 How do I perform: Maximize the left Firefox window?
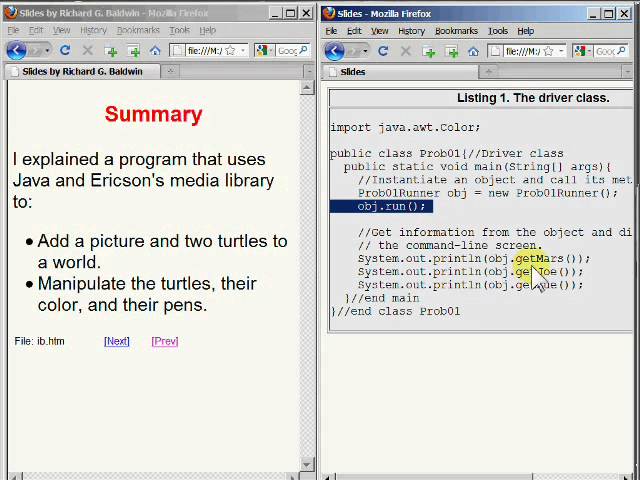pyautogui.click(x=291, y=13)
